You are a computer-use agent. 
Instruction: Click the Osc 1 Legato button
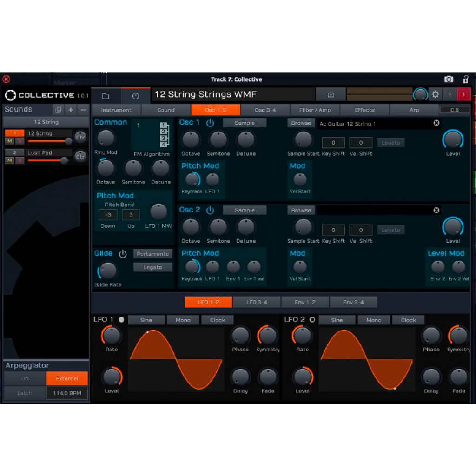[390, 143]
